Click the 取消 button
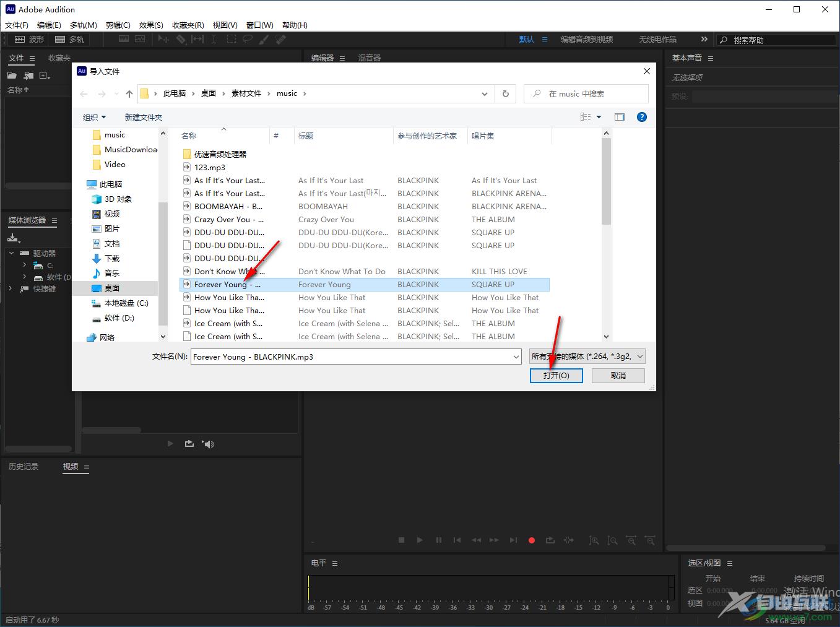Screen dimensions: 840x627 click(x=618, y=375)
